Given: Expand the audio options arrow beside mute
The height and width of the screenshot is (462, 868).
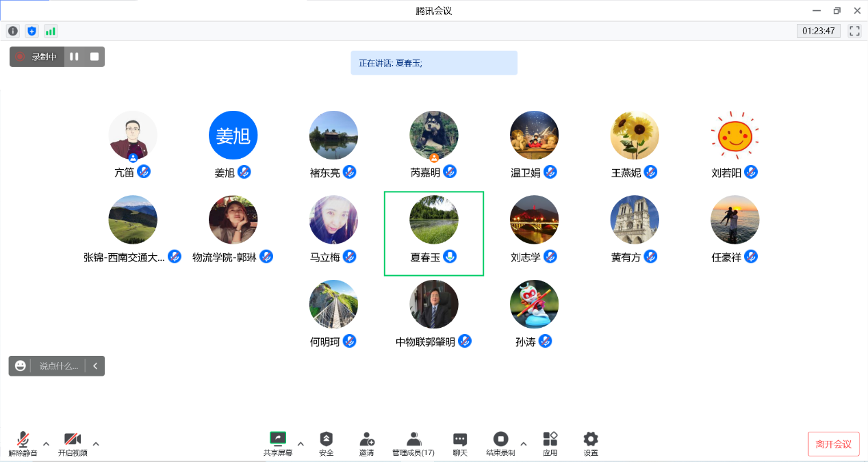Looking at the screenshot, I should coord(46,444).
